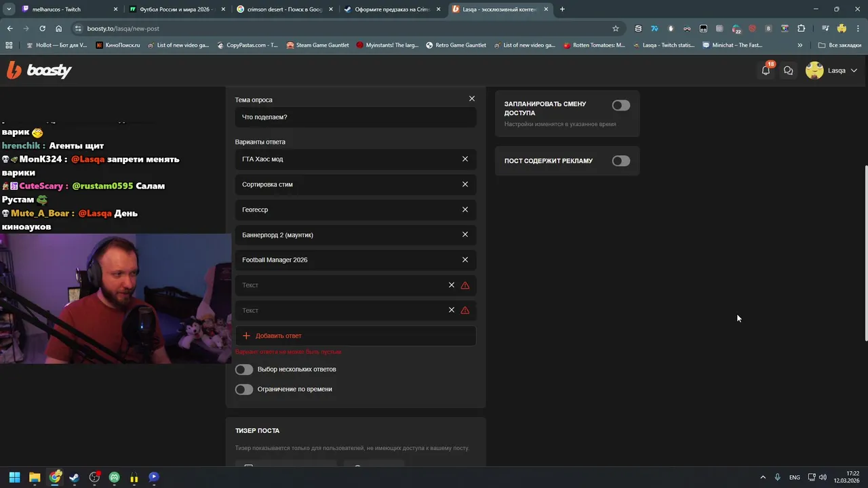
Task: Click the page vertical scrollbar
Action: coord(865,253)
